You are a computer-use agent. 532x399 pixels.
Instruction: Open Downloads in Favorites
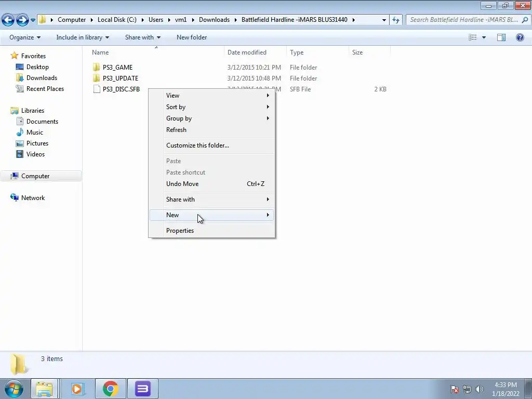42,78
